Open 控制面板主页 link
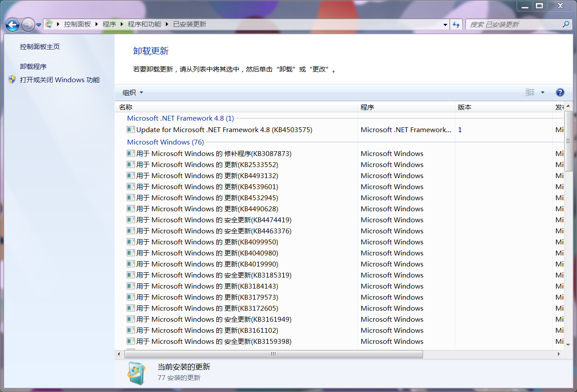 [x=40, y=46]
